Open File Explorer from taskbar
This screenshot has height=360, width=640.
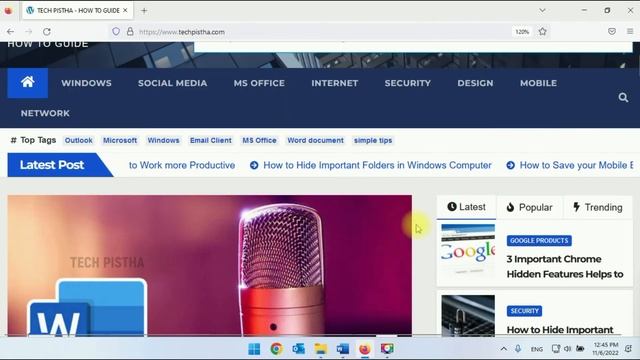point(320,349)
